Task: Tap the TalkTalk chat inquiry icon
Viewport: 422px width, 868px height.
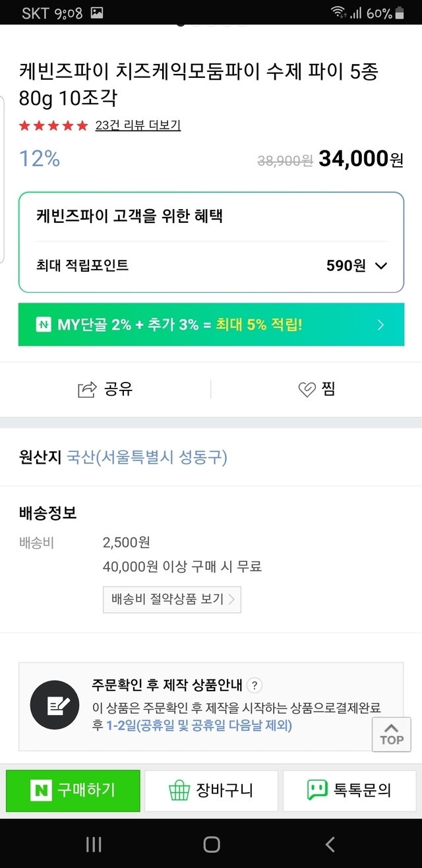Action: (x=317, y=790)
